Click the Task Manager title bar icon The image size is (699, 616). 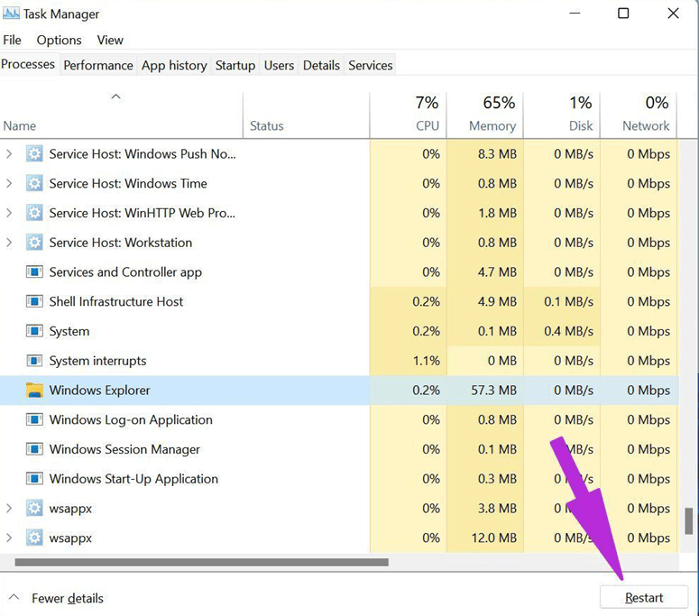11,14
